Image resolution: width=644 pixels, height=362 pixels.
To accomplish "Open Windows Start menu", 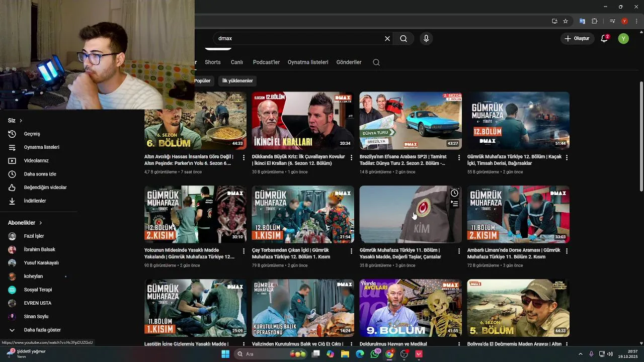I will coord(225,354).
